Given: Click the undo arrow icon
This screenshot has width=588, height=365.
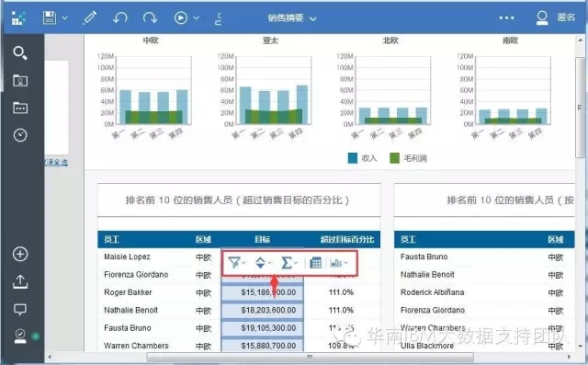Looking at the screenshot, I should point(120,17).
